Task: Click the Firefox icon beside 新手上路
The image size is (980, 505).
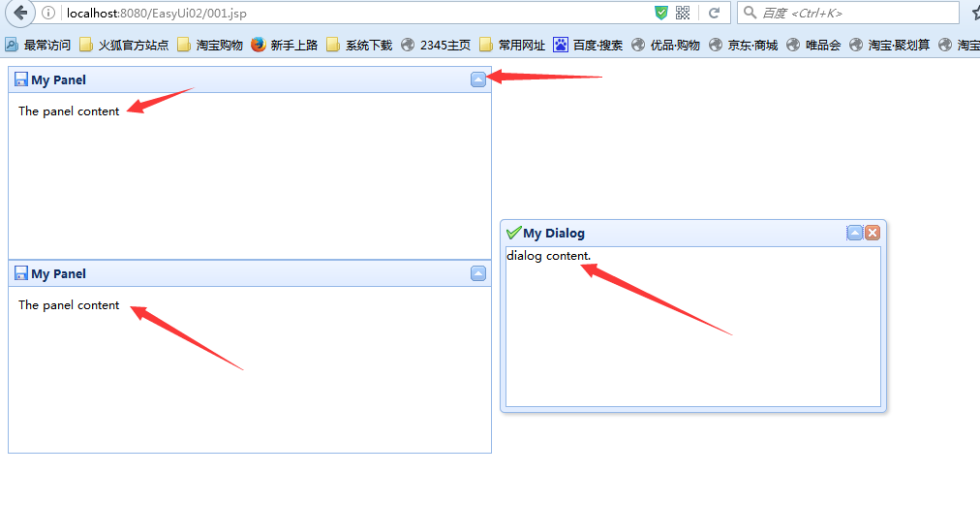Action: click(259, 45)
